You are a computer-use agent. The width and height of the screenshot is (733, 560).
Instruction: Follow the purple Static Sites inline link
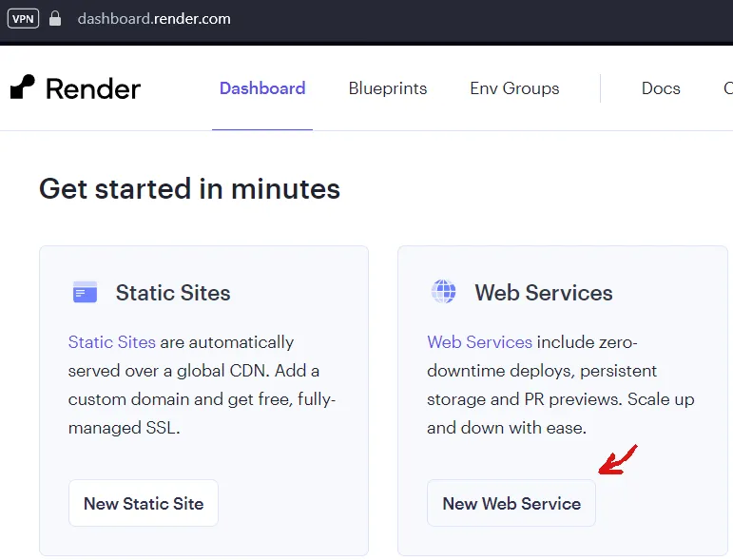111,342
